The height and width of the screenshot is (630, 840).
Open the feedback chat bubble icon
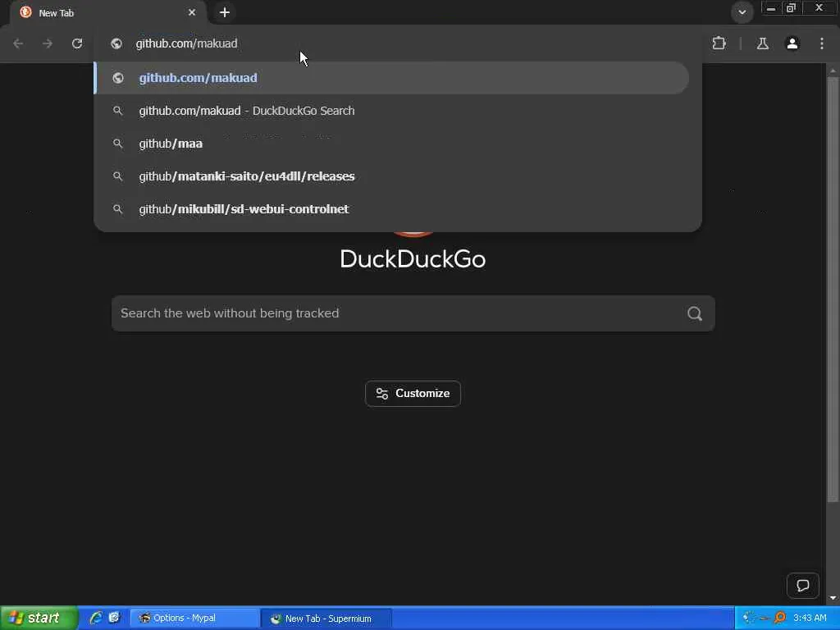pos(802,586)
